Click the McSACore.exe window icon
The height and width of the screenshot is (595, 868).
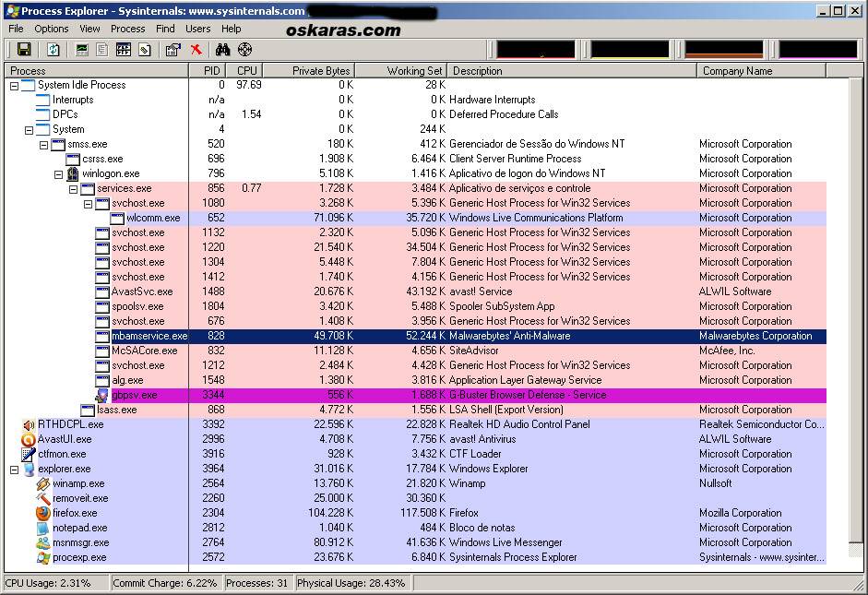(101, 351)
